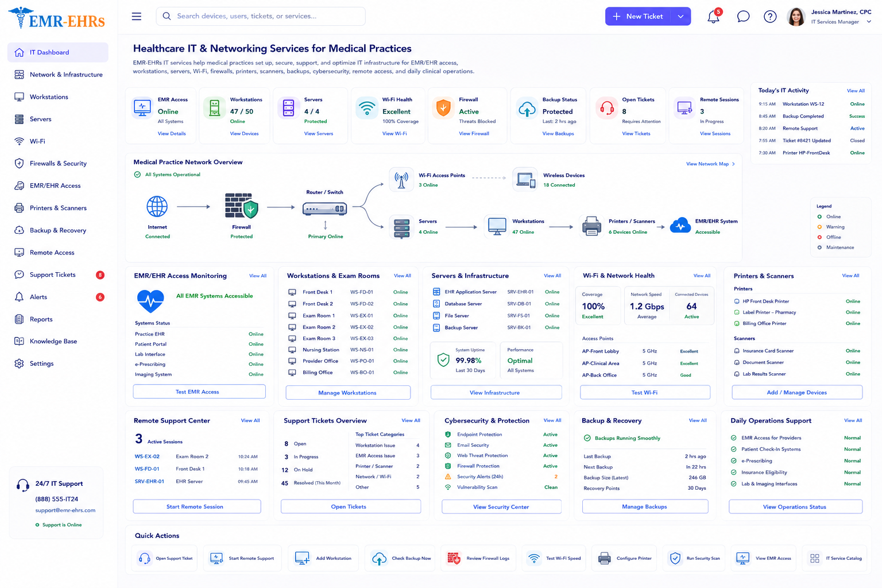Click the Printers / Scanners printer icon in overview
The image size is (882, 588).
coord(591,226)
